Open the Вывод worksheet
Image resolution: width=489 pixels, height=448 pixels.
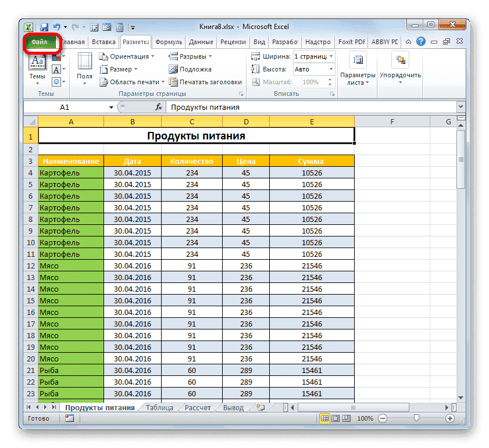click(x=233, y=407)
